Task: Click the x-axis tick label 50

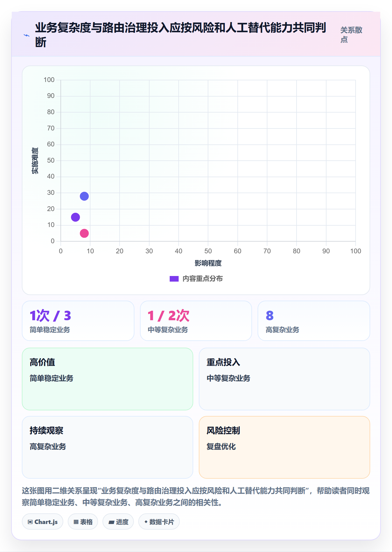Action: click(208, 251)
